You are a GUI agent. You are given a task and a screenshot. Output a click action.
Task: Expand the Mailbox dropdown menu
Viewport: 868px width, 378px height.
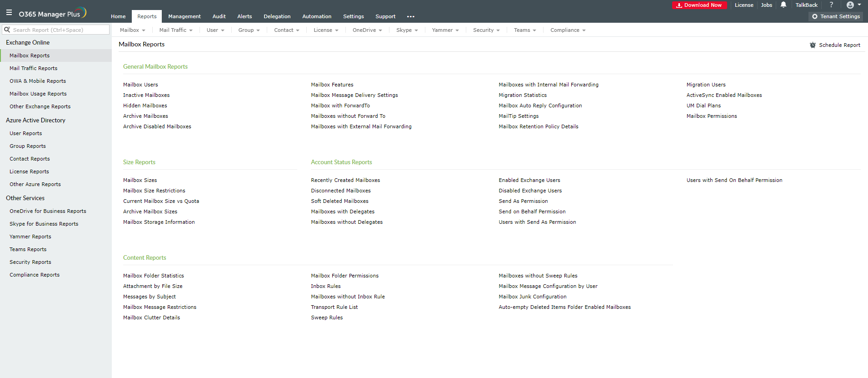click(x=132, y=30)
